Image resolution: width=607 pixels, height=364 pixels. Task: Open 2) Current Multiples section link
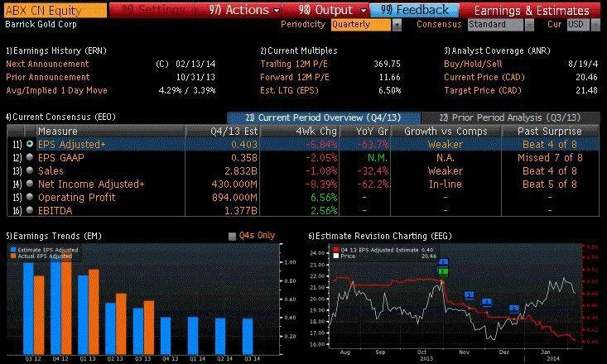[298, 50]
